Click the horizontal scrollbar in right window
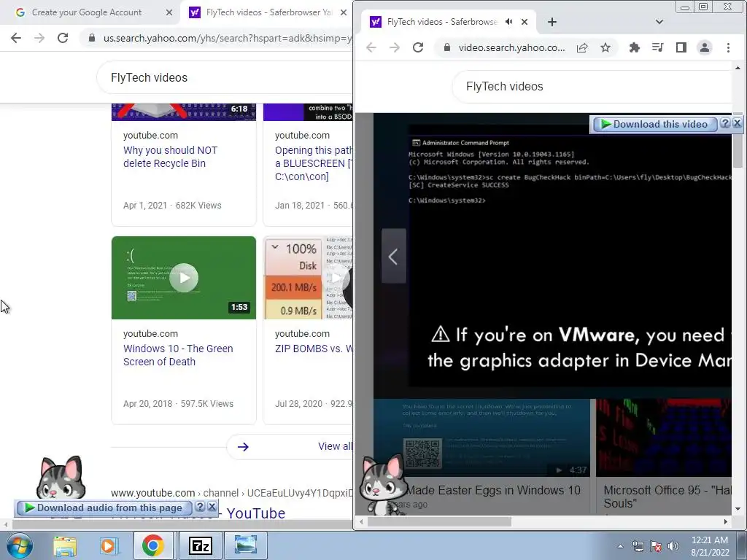747x560 pixels. coord(439,522)
